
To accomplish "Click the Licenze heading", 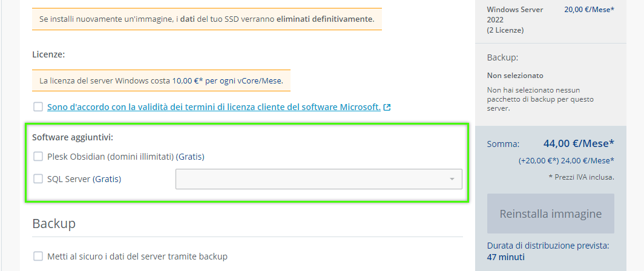I will coord(48,54).
